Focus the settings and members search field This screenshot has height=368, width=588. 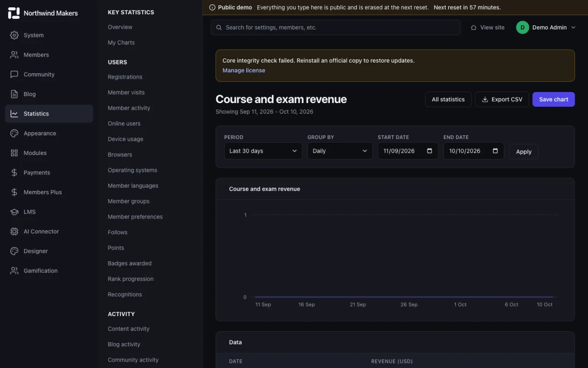[x=336, y=28]
